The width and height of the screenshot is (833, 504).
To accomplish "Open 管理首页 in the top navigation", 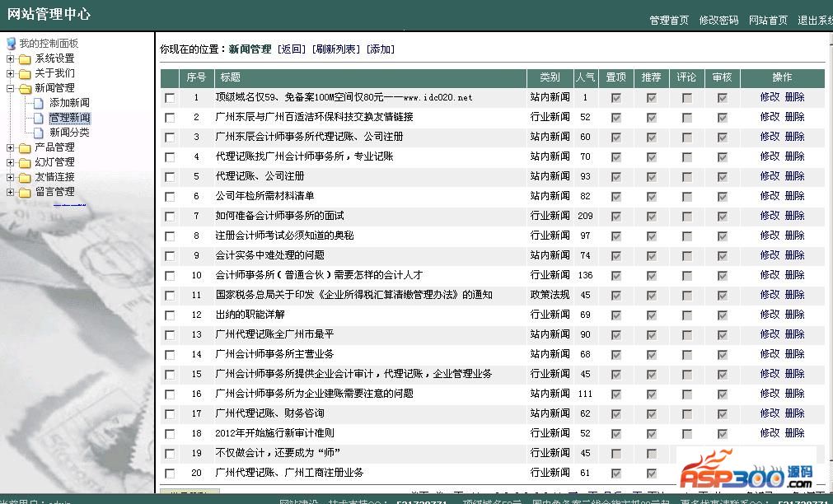I will click(668, 21).
